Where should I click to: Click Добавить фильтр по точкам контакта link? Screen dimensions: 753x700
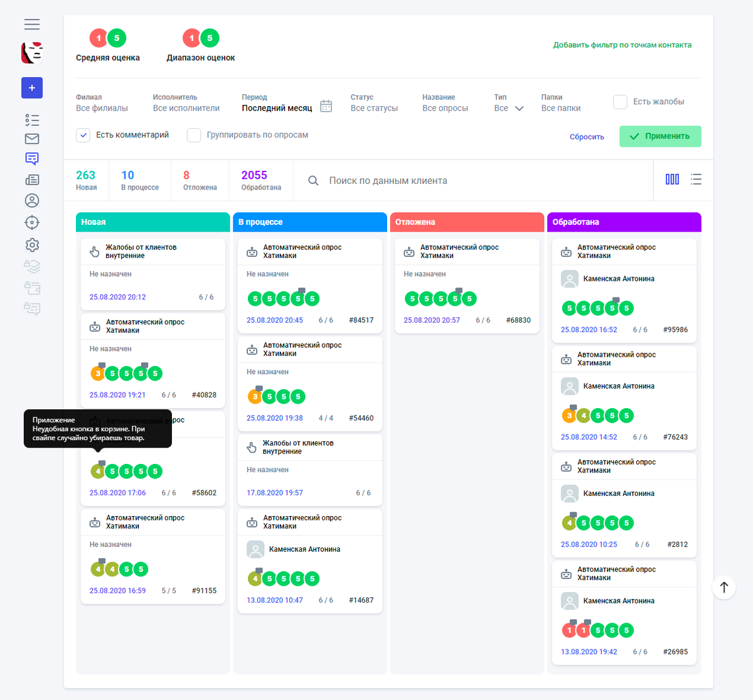coord(622,45)
